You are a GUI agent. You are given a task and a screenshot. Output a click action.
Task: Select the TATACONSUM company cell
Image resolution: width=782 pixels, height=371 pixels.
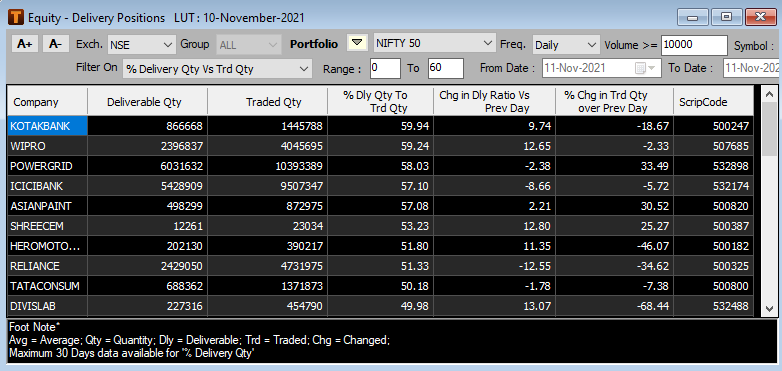click(x=47, y=286)
